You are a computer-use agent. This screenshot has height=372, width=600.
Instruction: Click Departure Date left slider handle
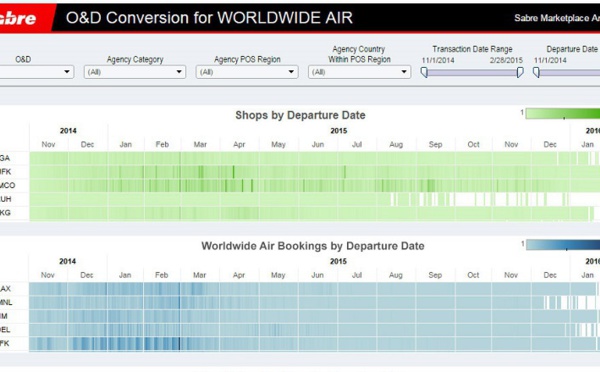[536, 72]
